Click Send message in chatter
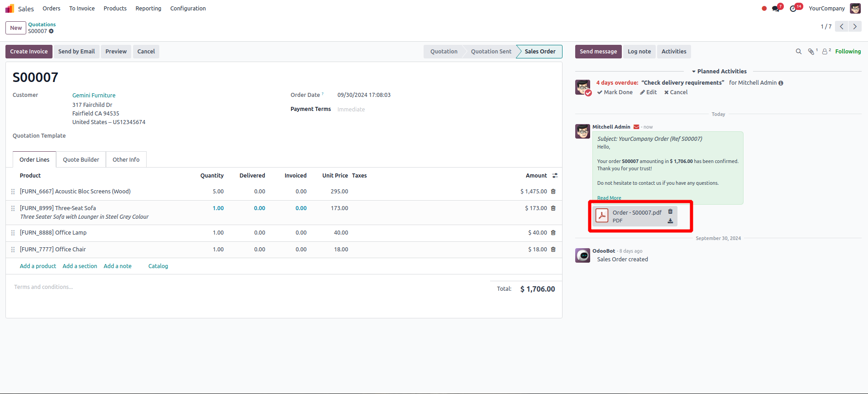 [x=598, y=52]
